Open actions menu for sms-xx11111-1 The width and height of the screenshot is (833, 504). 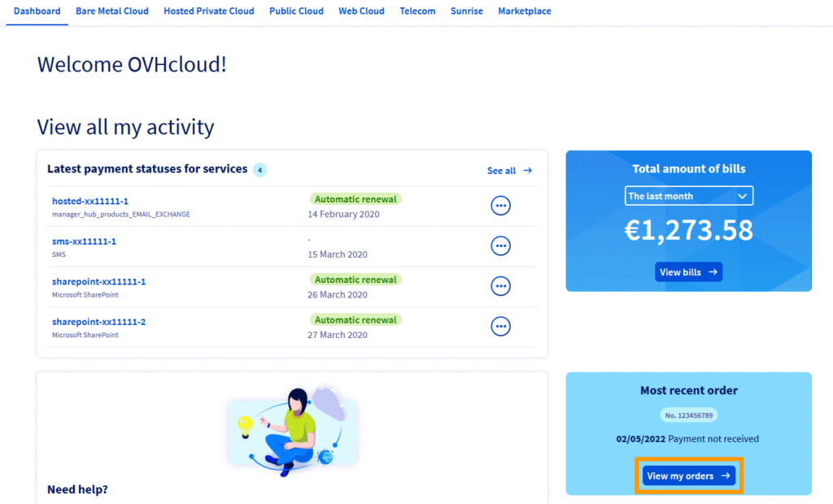(x=500, y=245)
